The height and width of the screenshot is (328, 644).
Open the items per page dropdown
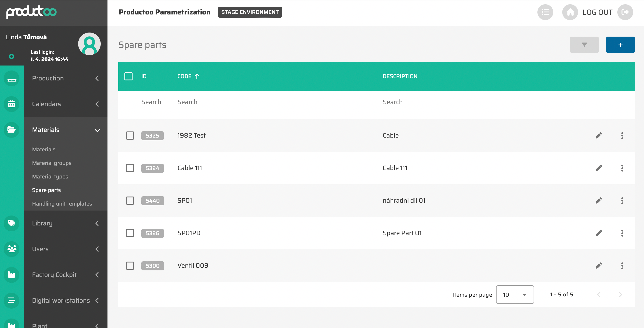(x=514, y=295)
